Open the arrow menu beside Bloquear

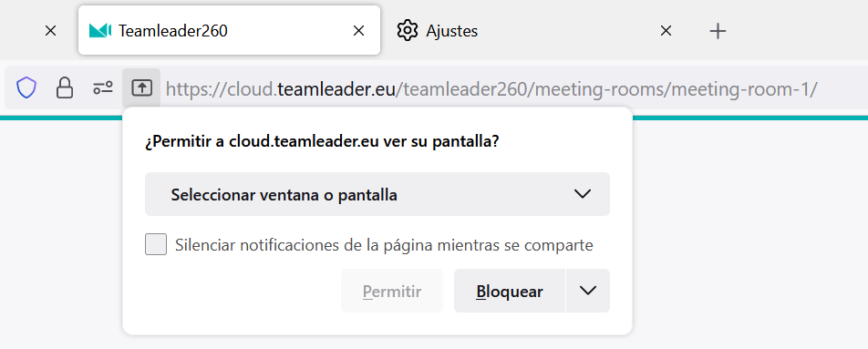(x=588, y=291)
